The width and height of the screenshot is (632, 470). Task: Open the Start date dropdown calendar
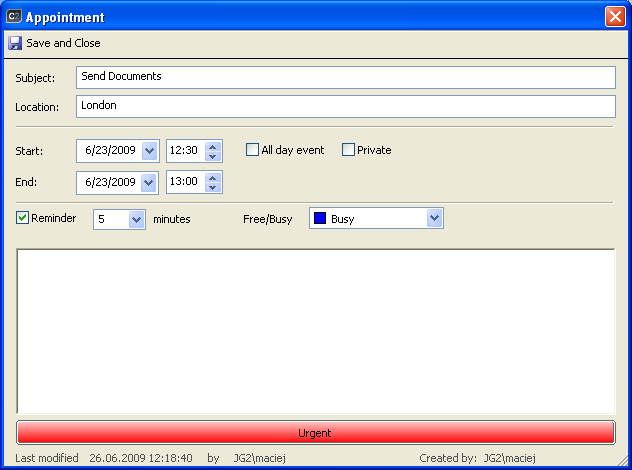click(150, 151)
